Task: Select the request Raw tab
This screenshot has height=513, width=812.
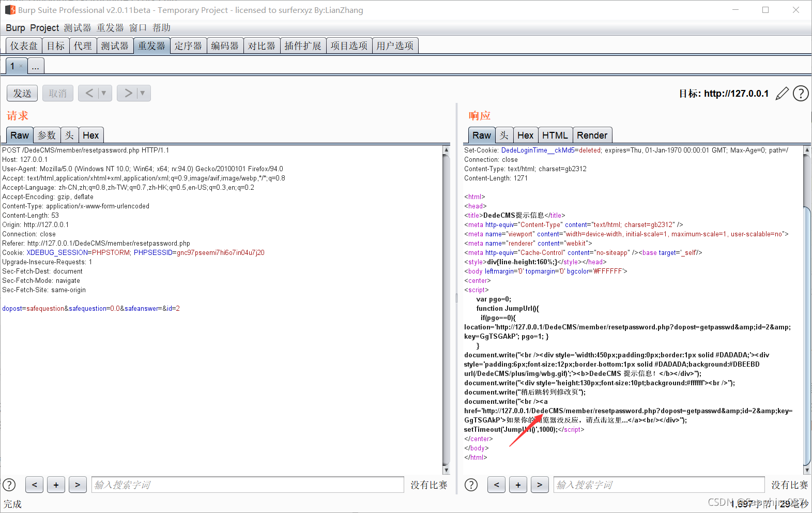Action: coord(20,135)
